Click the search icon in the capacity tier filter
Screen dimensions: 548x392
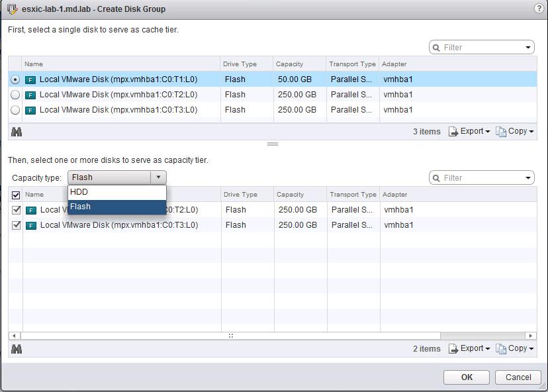click(x=436, y=178)
